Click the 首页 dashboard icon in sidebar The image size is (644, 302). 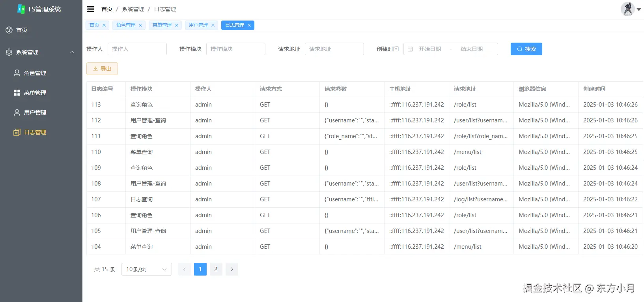9,30
